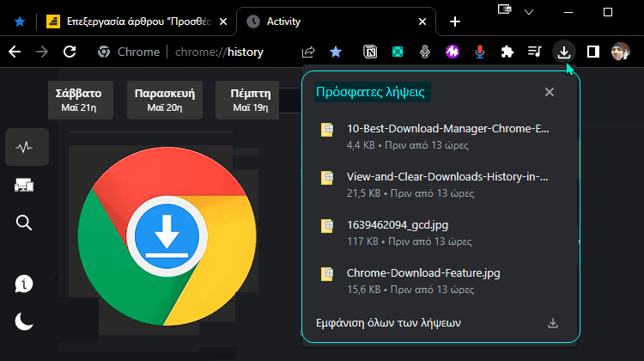Click the share page icon in address bar
Screen dimensions: 644x361
point(308,52)
